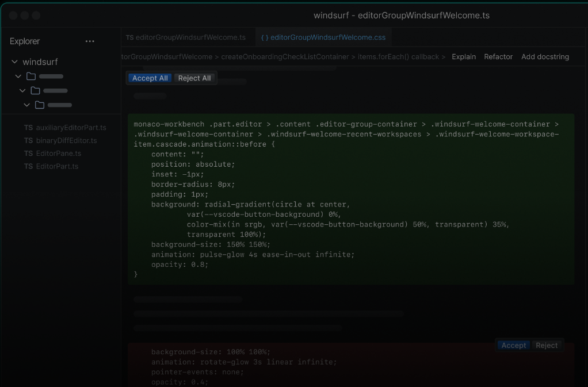Switch to the editorGroupWindsurfWelcome.css tab

point(323,37)
